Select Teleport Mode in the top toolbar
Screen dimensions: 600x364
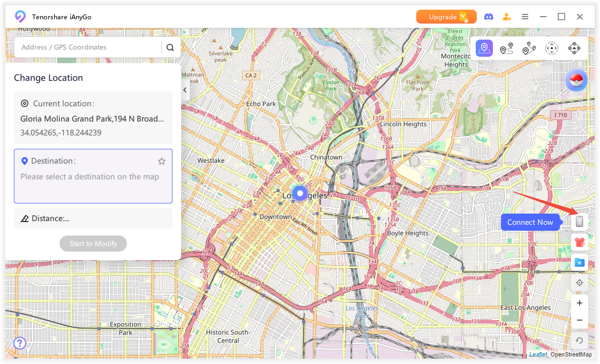(484, 48)
